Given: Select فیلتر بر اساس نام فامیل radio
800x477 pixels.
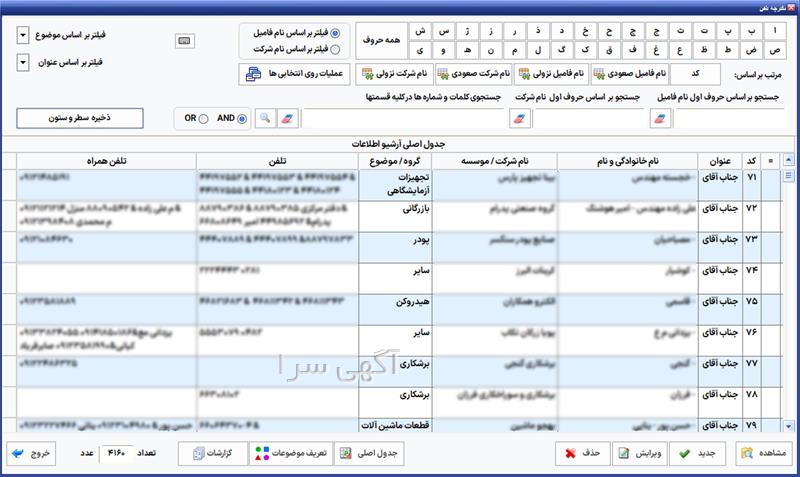Looking at the screenshot, I should [335, 33].
